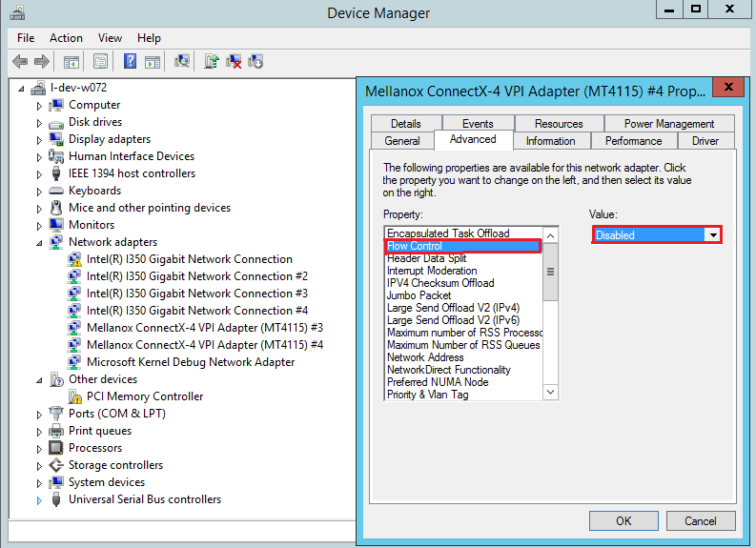The height and width of the screenshot is (548, 756).
Task: Open the Action menu
Action: click(66, 38)
